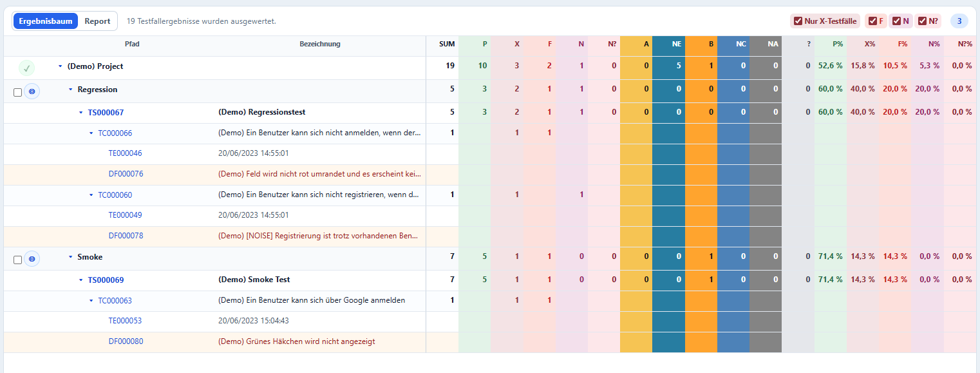980x373 pixels.
Task: Click the Google anmelden test case description
Action: pyautogui.click(x=312, y=300)
